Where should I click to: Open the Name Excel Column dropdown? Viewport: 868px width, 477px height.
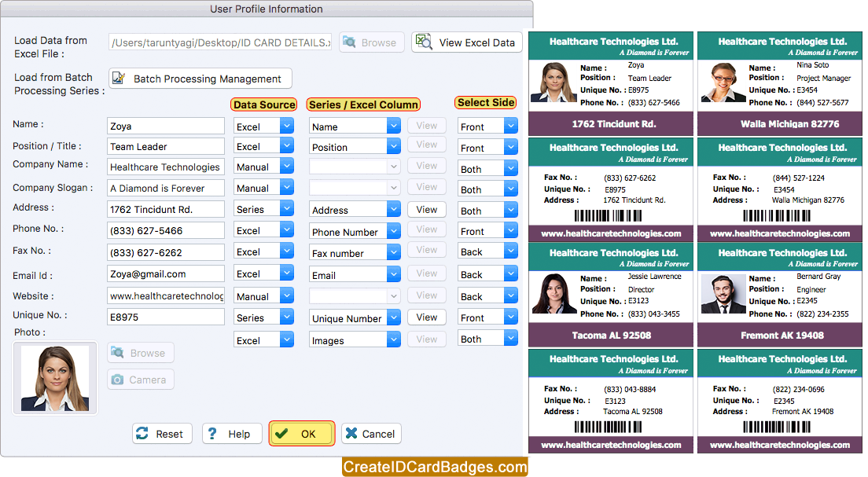[x=355, y=127]
